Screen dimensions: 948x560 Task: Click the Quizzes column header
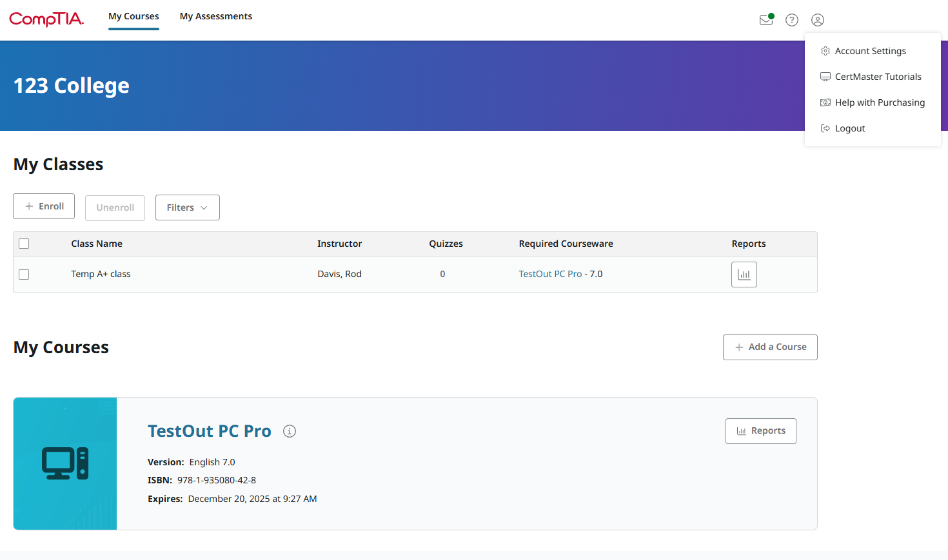click(446, 244)
